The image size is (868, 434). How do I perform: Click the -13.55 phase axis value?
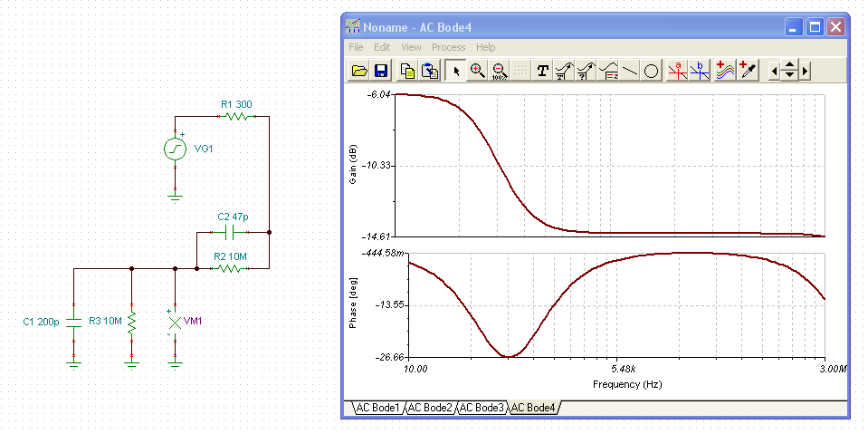(x=391, y=304)
